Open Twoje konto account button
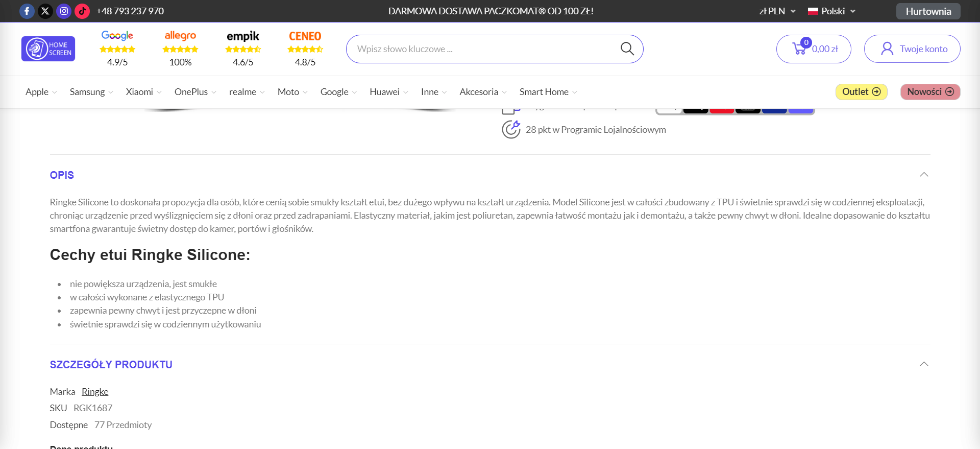This screenshot has height=449, width=980. click(x=912, y=49)
